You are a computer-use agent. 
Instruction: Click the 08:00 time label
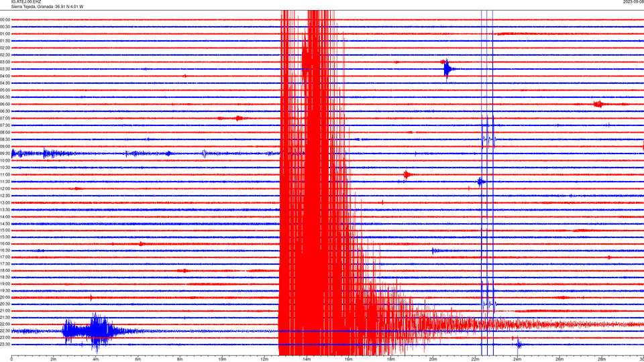(x=5, y=132)
